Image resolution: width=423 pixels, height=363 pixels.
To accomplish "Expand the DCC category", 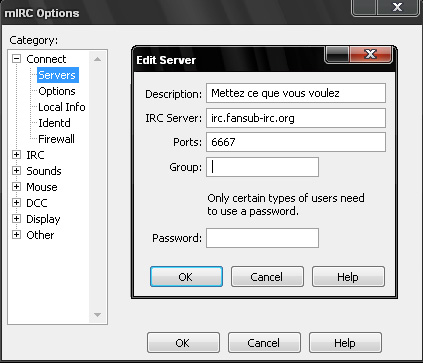I will coord(16,203).
